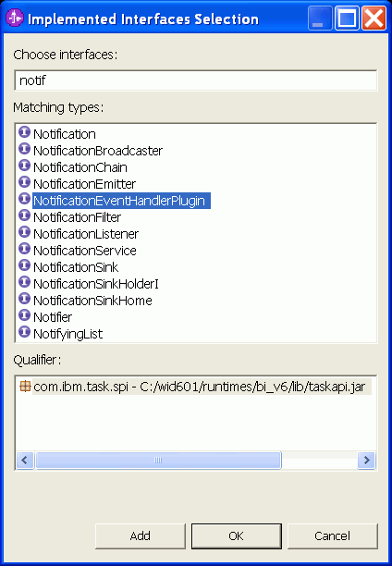Pick NotificationSinkHome from matching types
Image resolution: width=392 pixels, height=566 pixels.
[92, 301]
